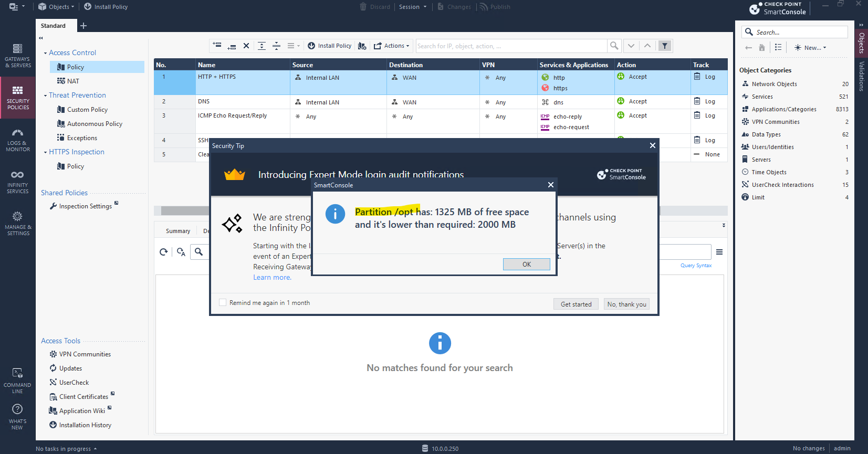
Task: Collapse the Access Control tree section
Action: point(45,53)
